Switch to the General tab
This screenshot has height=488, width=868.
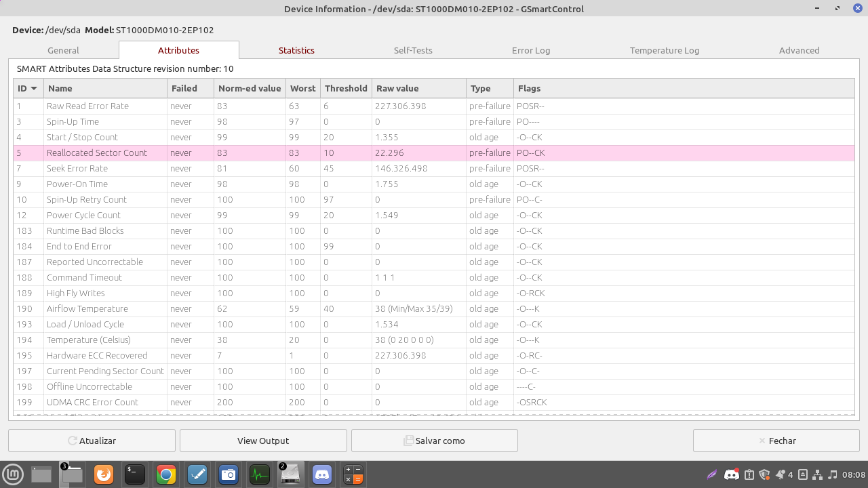pos(63,50)
